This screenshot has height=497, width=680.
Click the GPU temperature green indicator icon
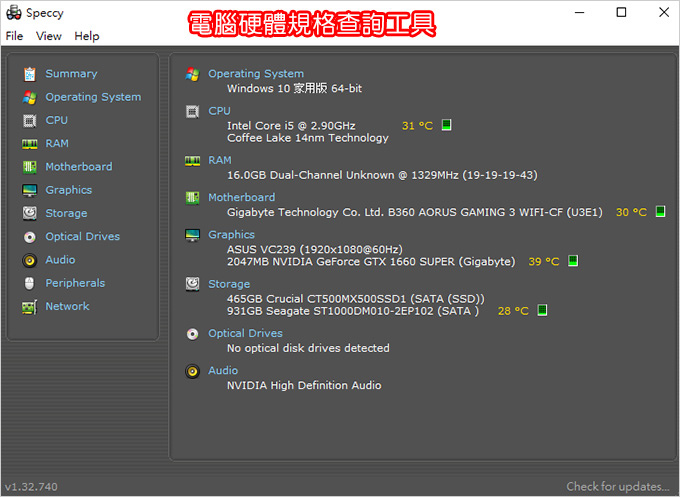point(573,261)
